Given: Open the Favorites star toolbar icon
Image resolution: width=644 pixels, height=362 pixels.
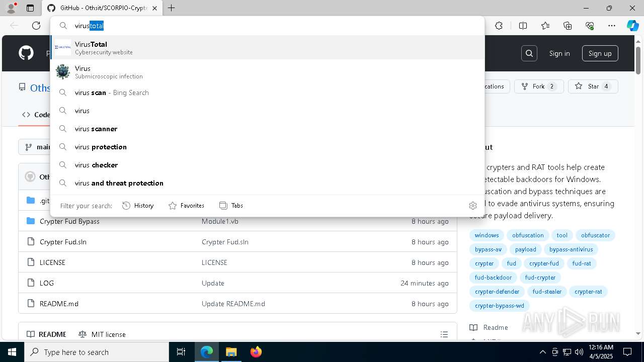Looking at the screenshot, I should 545,26.
